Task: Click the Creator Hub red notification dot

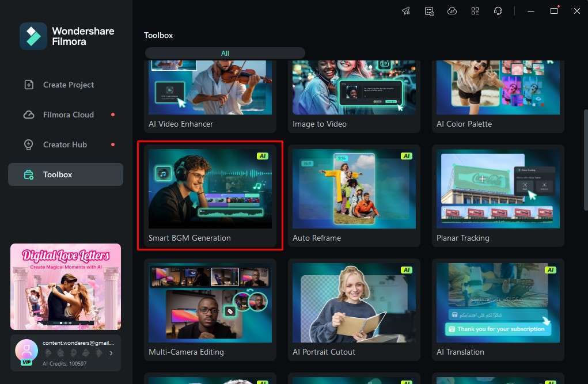Action: pyautogui.click(x=113, y=145)
